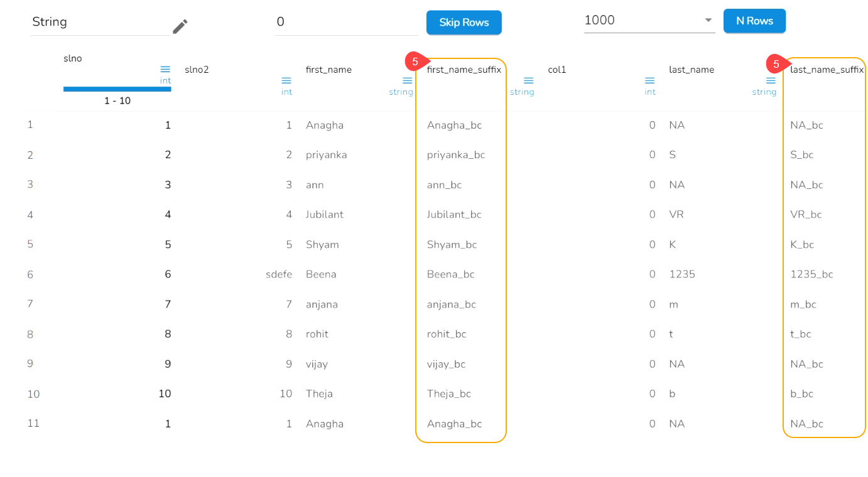
Task: Select the sdefe cell in slno2
Action: tap(279, 274)
